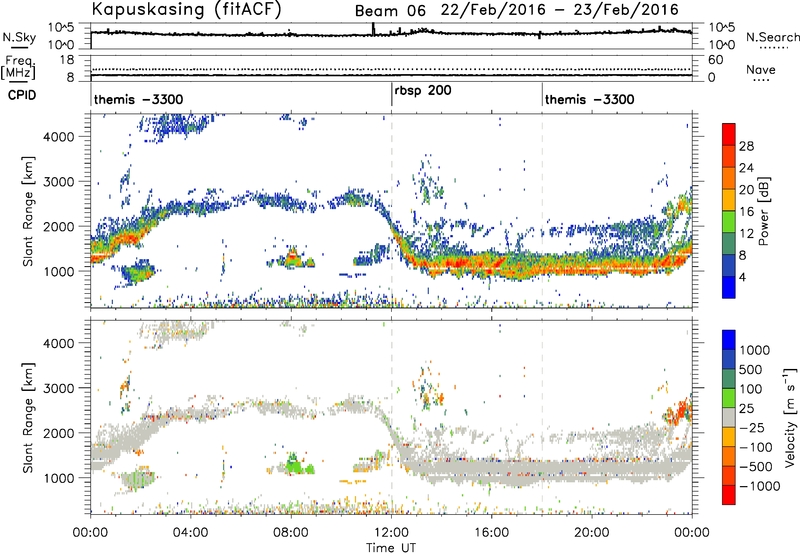800x554 pixels.
Task: Click the noise spike near 11:15 in N.Sky panel
Action: (x=373, y=29)
